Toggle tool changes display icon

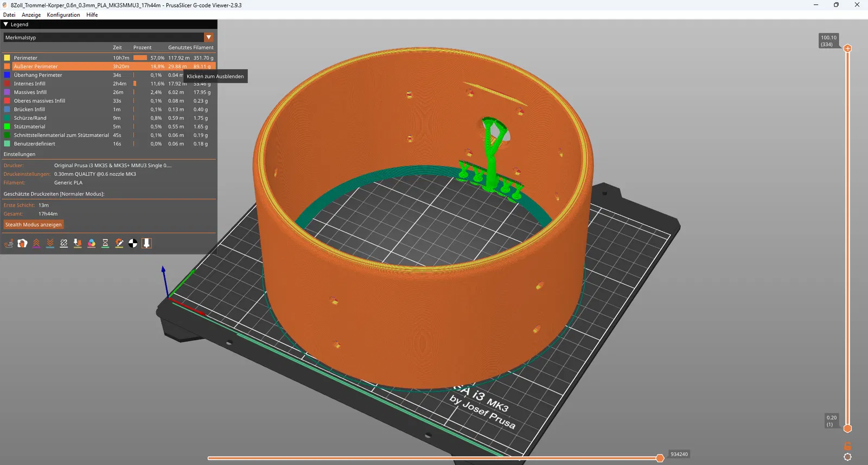tap(78, 244)
